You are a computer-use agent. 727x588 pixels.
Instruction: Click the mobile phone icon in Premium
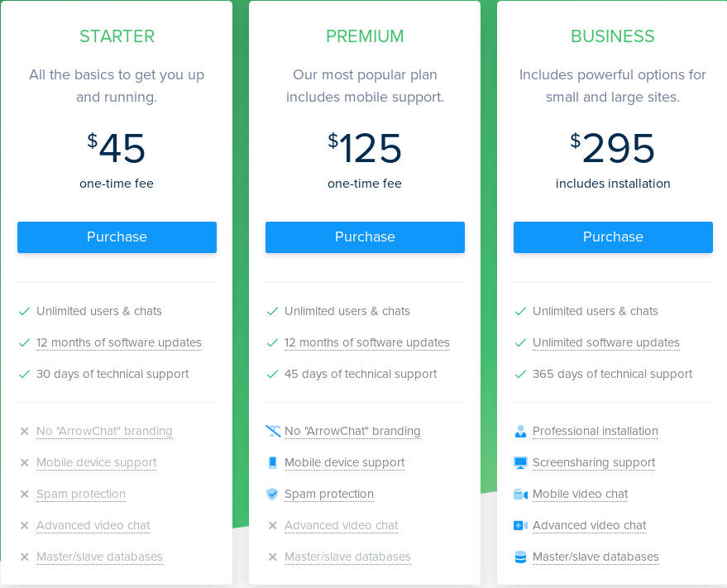[273, 462]
